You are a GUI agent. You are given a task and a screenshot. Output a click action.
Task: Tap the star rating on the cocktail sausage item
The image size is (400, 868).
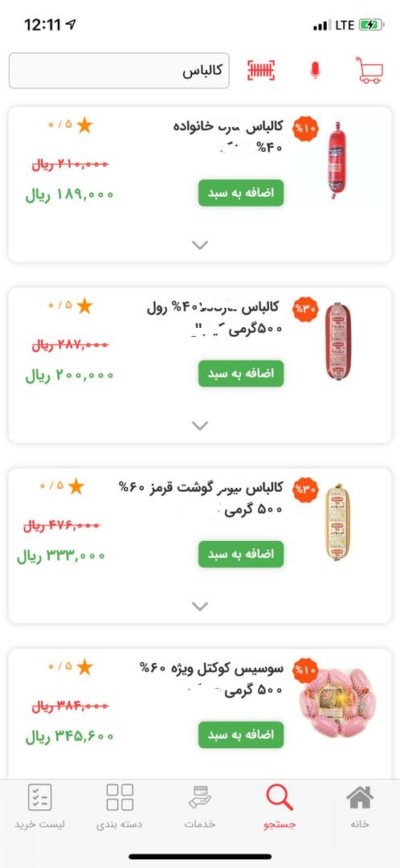(x=70, y=667)
